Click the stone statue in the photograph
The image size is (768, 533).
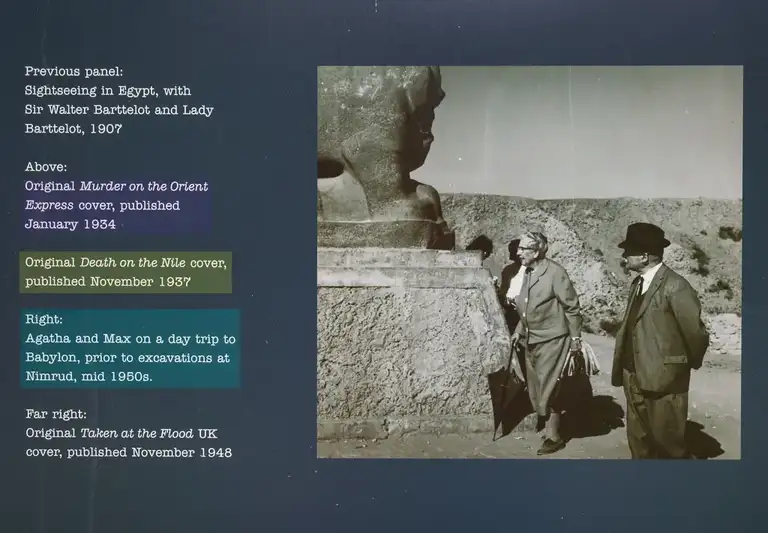[x=385, y=150]
